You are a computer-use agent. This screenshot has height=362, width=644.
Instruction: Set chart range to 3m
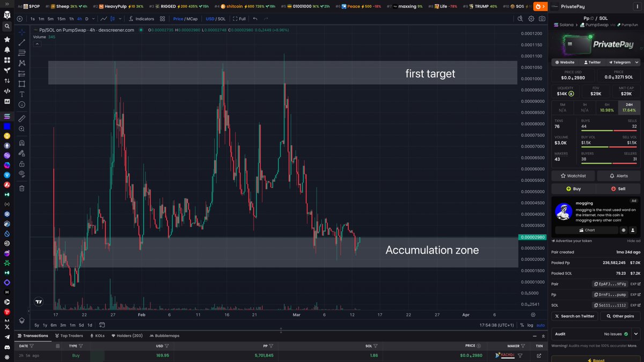[63, 325]
